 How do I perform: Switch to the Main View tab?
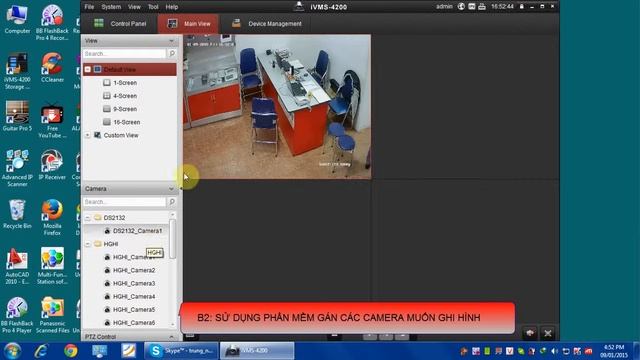[x=188, y=24]
